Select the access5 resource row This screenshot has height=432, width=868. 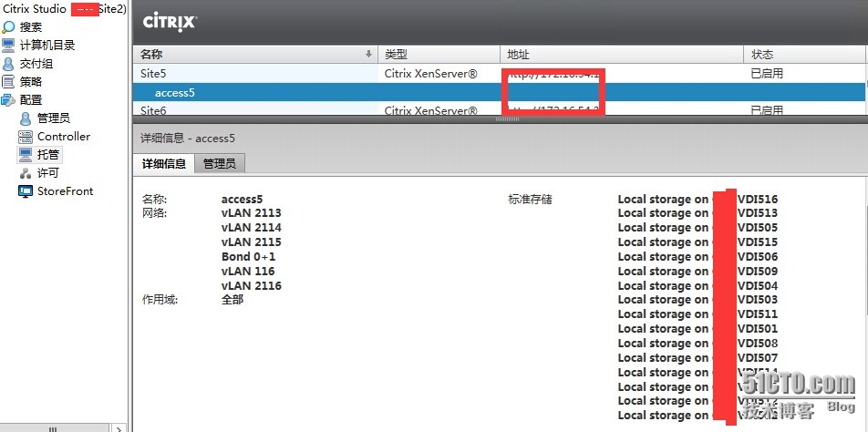coord(500,92)
